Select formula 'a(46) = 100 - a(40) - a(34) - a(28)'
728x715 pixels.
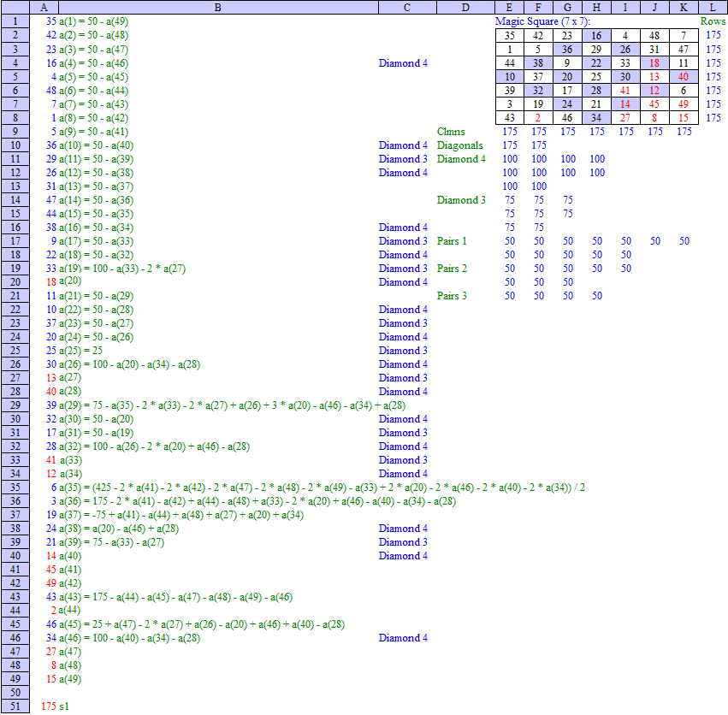pos(129,638)
